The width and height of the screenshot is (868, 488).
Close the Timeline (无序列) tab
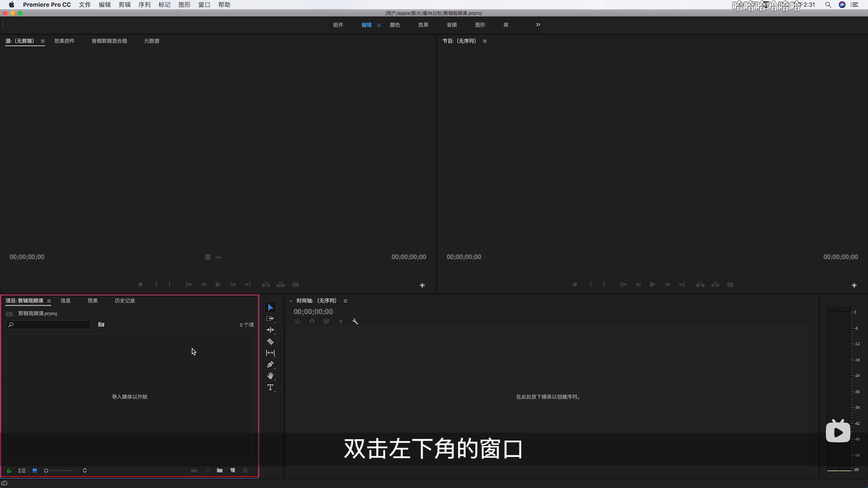coord(291,301)
